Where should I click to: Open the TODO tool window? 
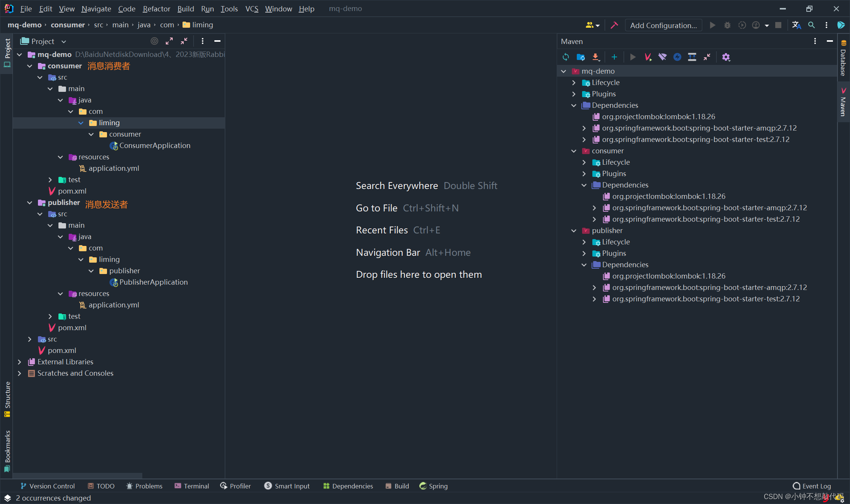101,486
